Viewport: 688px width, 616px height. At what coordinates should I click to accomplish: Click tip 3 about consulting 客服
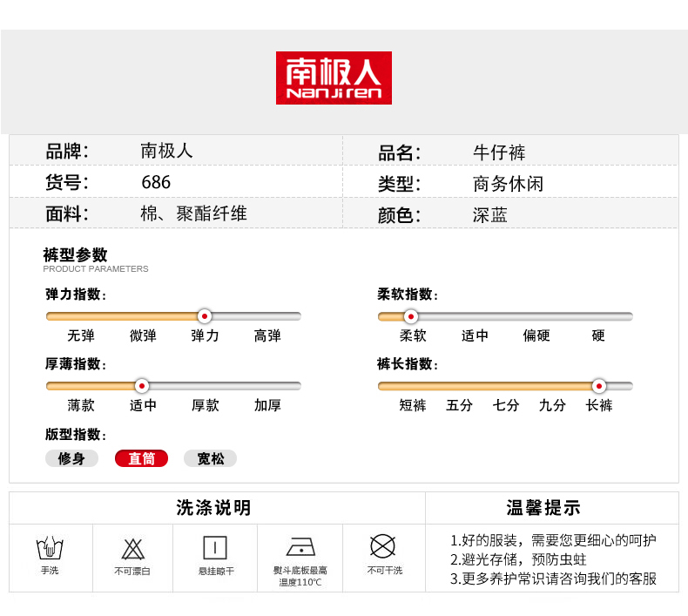[553, 579]
